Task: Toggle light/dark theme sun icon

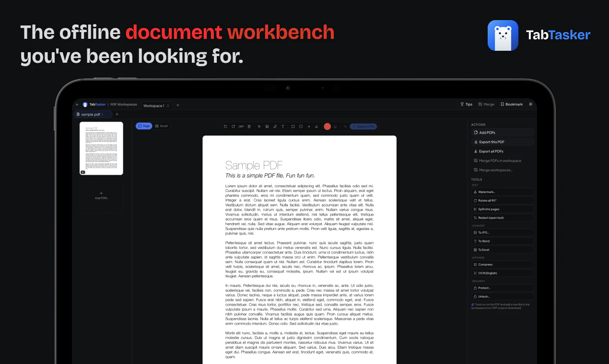Action: 531,104
